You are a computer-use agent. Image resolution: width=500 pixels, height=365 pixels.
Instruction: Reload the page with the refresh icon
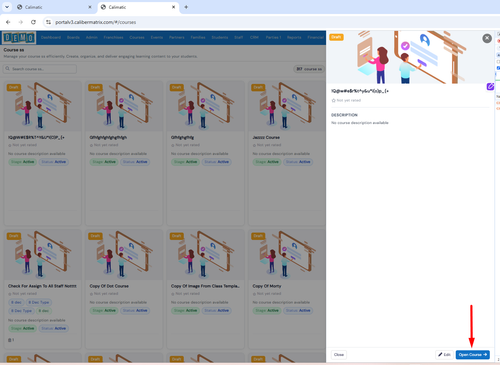tap(33, 22)
